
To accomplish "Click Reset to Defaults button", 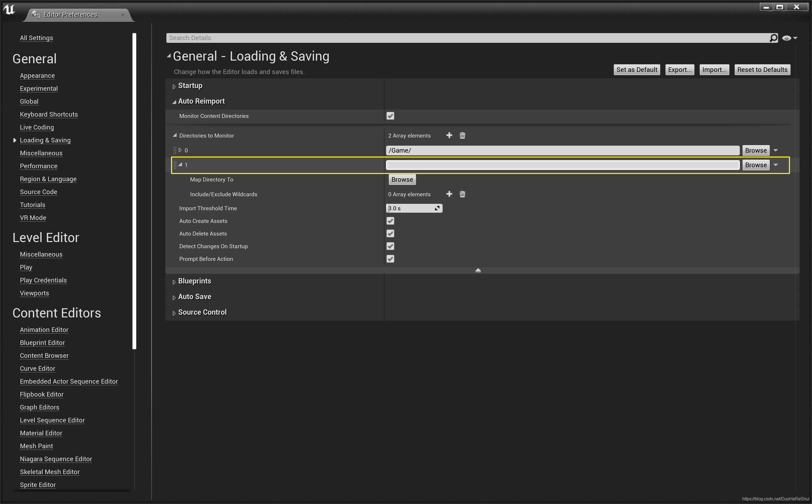I will point(762,70).
